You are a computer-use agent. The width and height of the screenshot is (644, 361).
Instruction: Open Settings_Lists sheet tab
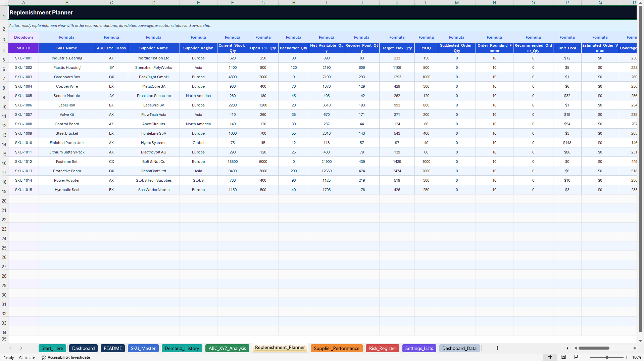tap(419, 348)
